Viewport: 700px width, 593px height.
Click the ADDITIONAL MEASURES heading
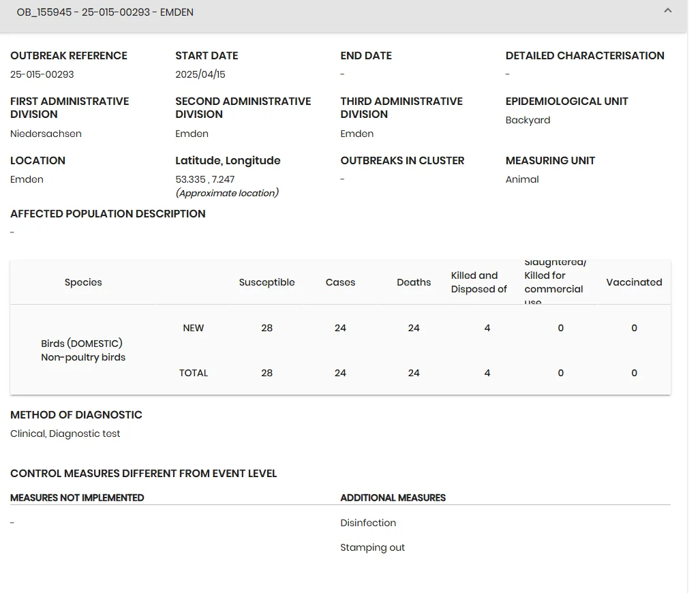click(393, 498)
